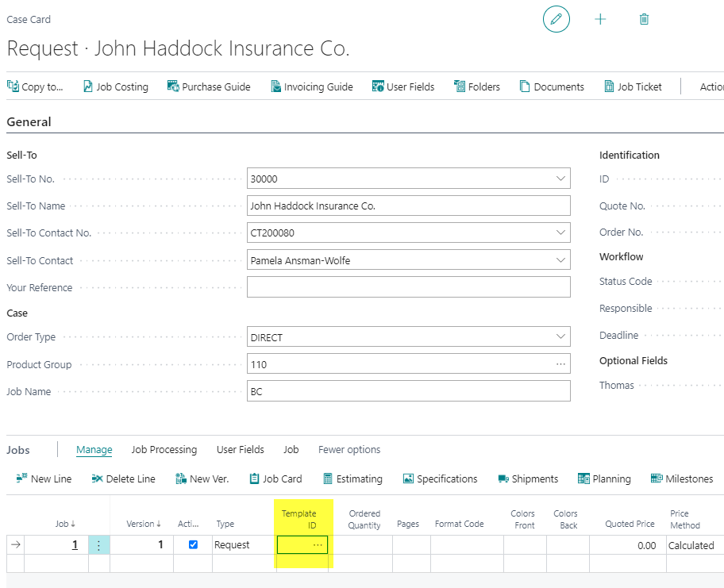This screenshot has height=588, width=724.
Task: Toggle the Active checkbox for job 1
Action: pyautogui.click(x=193, y=544)
